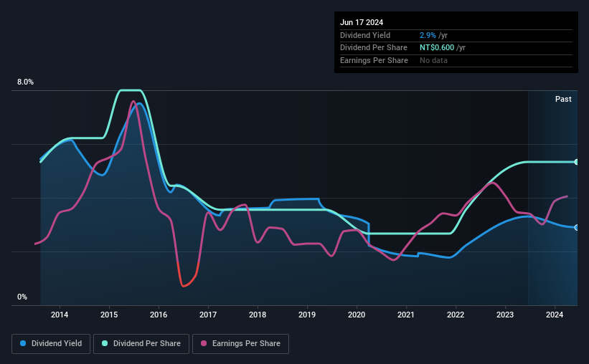Screen dimensions: 589x364
Task: Click the teal Dividend Per Share legend dot
Action: point(105,343)
